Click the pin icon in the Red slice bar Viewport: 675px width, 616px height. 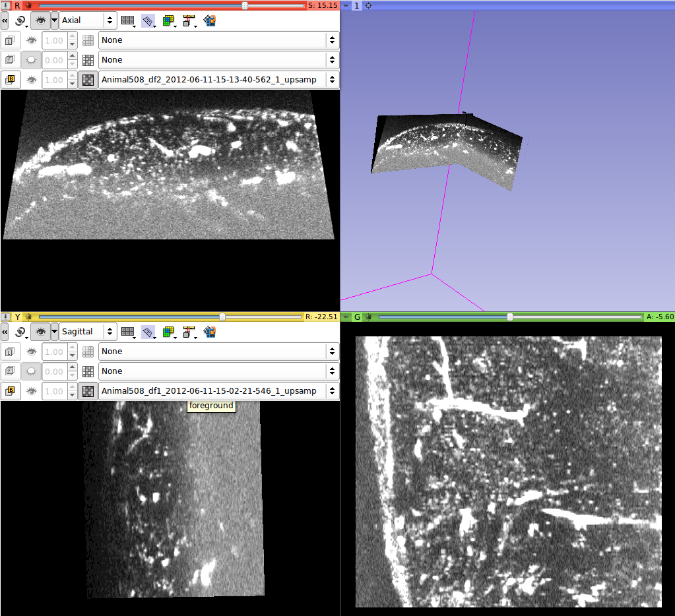click(5, 5)
